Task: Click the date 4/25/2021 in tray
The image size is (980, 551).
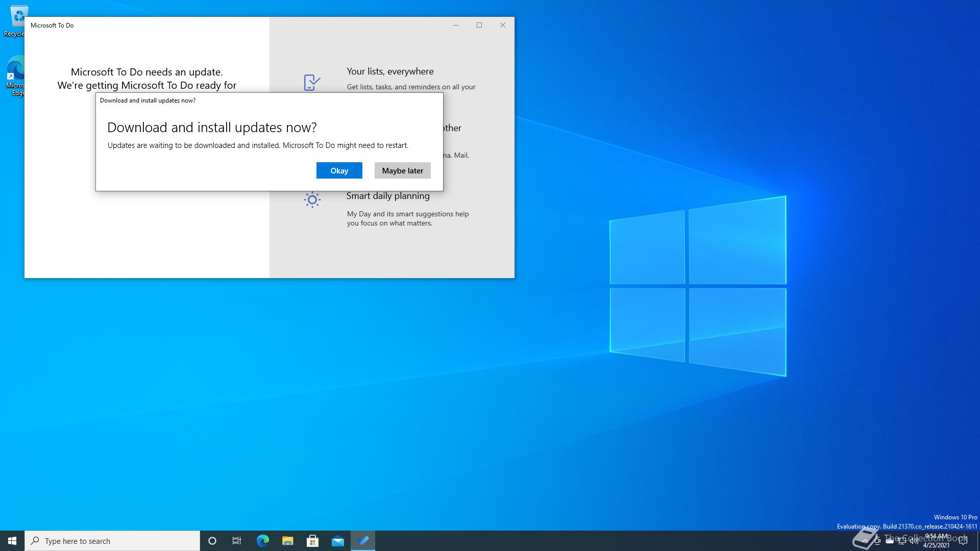Action: coord(936,545)
